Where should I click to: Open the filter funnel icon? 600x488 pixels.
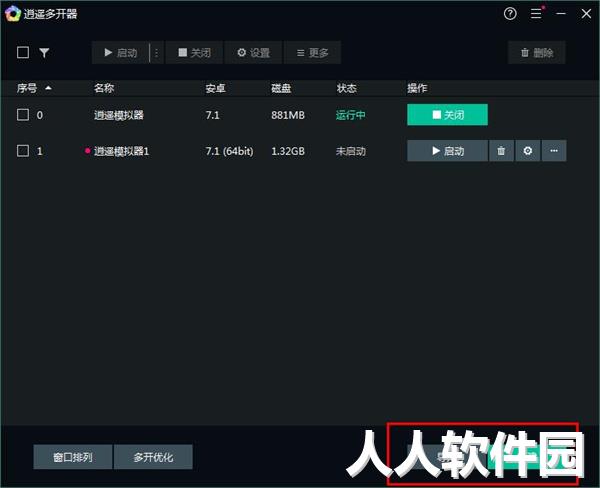pyautogui.click(x=44, y=52)
